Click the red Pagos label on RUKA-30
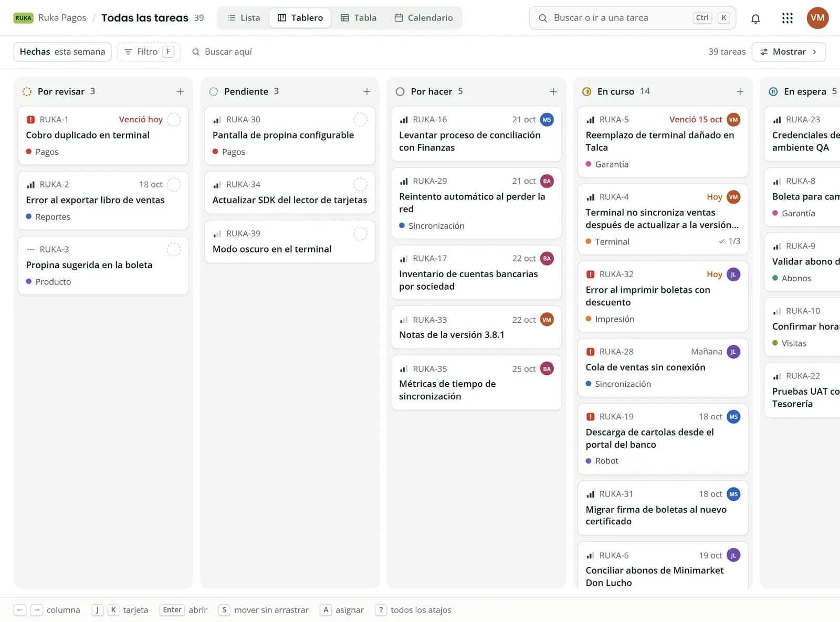Screen dimensions: 840x622 (229, 152)
